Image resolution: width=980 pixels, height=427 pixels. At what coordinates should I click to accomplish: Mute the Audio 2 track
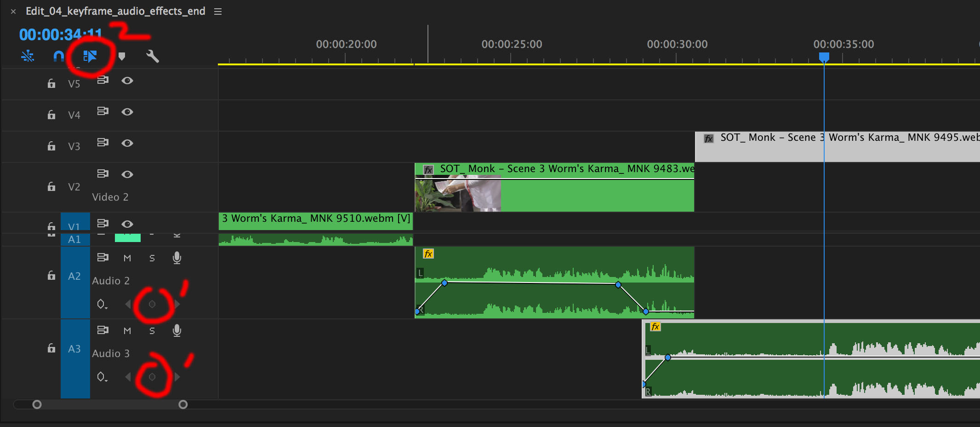pyautogui.click(x=127, y=258)
